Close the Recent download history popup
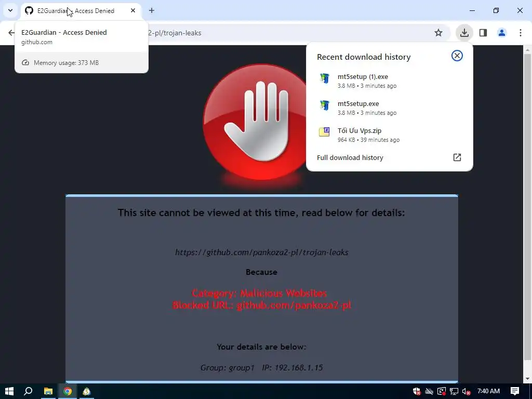This screenshot has height=399, width=532. (x=457, y=56)
